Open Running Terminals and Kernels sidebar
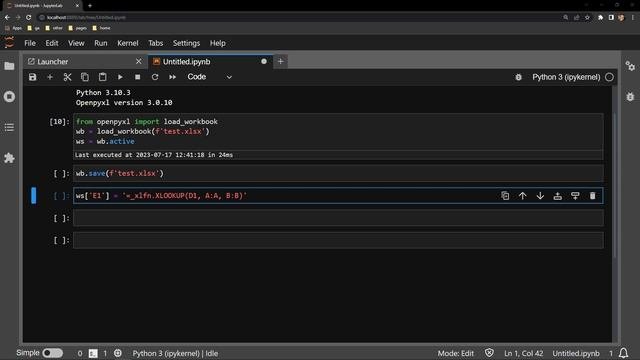This screenshot has height=360, width=640. click(x=9, y=97)
